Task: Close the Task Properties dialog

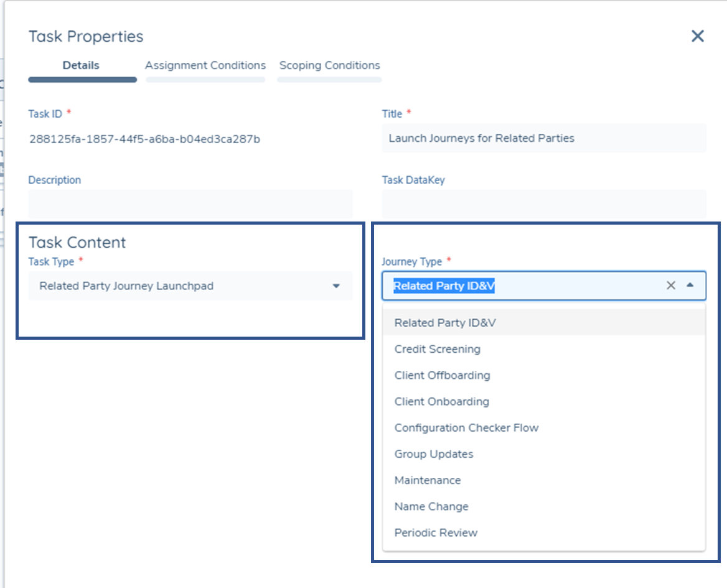Action: [697, 36]
